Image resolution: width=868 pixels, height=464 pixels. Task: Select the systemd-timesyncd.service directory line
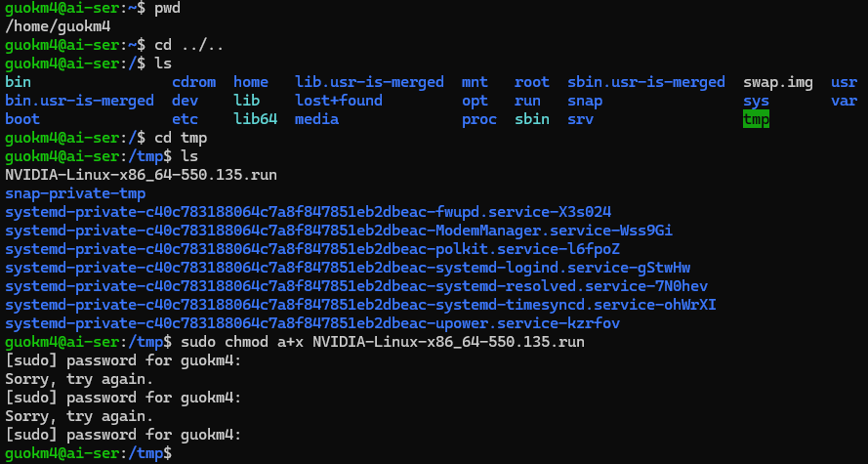pos(360,305)
